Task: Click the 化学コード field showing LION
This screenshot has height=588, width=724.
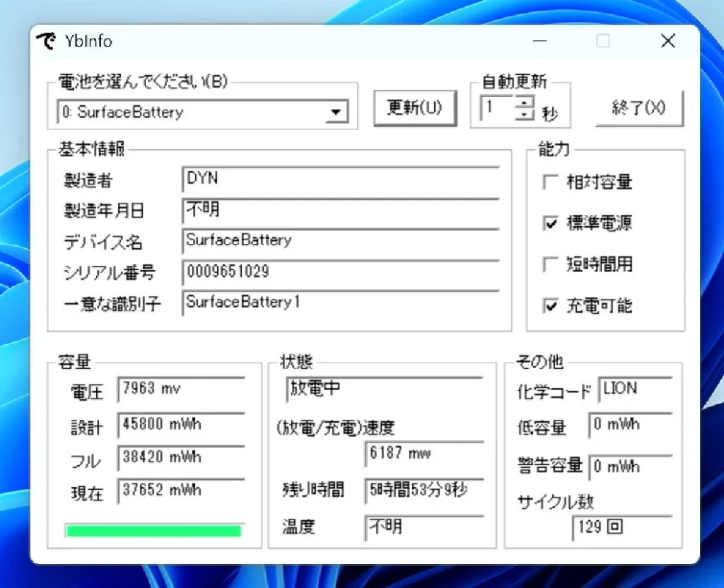Action: click(x=633, y=389)
